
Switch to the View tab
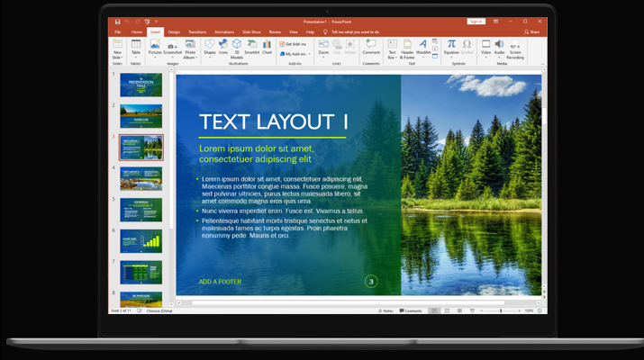pyautogui.click(x=294, y=32)
